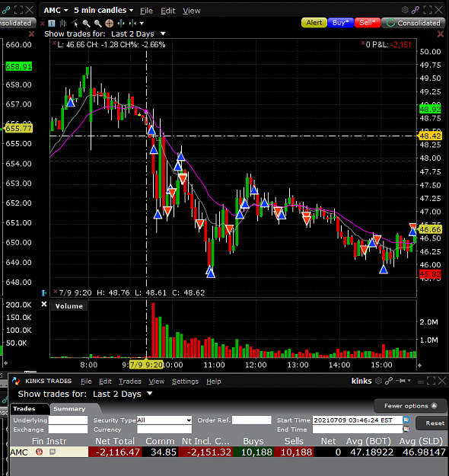Open Kinks Trades window settings gear
This screenshot has width=449, height=476.
(x=378, y=380)
